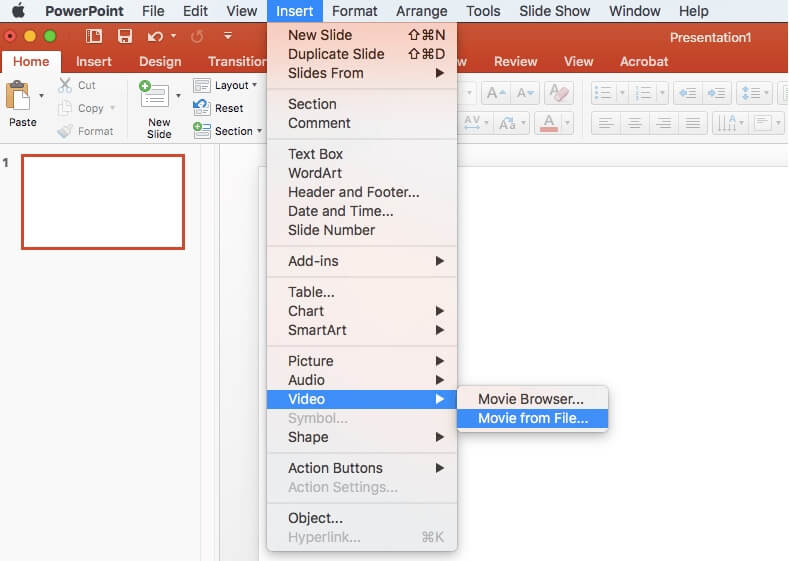Expand the Slides From submenu
789x561 pixels.
tap(362, 73)
